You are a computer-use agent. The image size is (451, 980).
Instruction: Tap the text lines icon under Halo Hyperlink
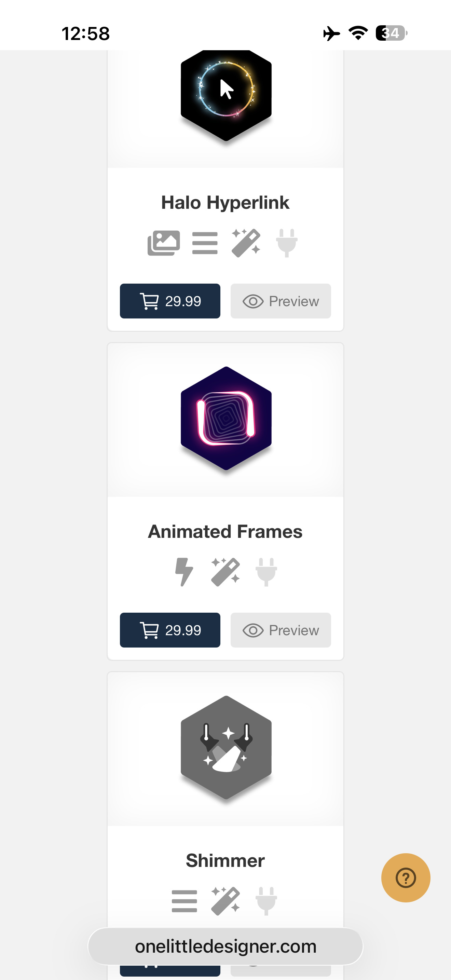tap(205, 243)
